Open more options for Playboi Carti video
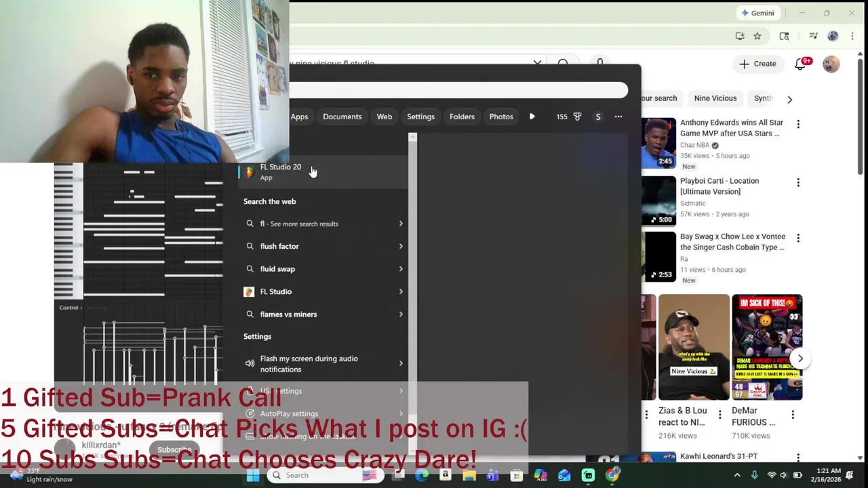Viewport: 868px width, 488px height. [798, 182]
